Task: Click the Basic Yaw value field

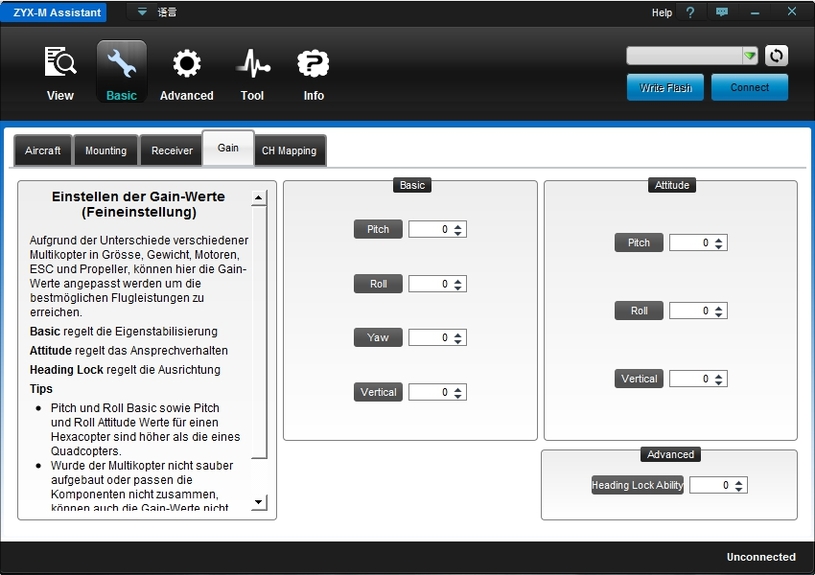Action: tap(430, 338)
